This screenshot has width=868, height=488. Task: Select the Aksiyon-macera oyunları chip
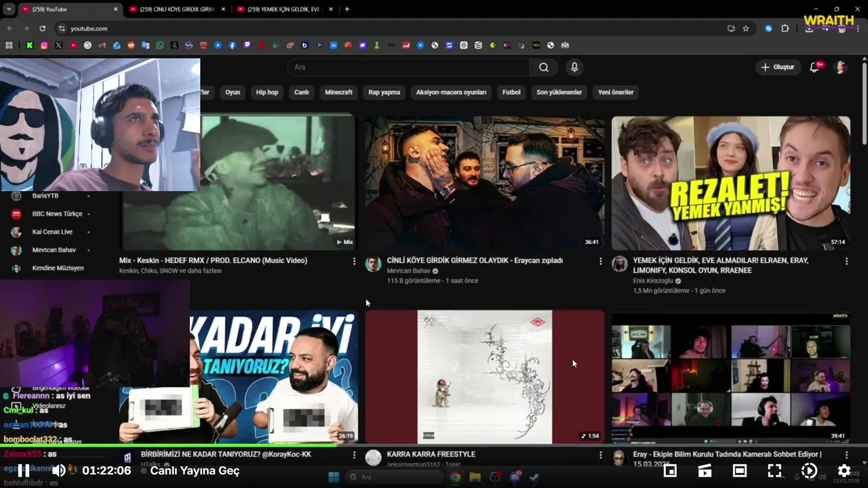(452, 92)
